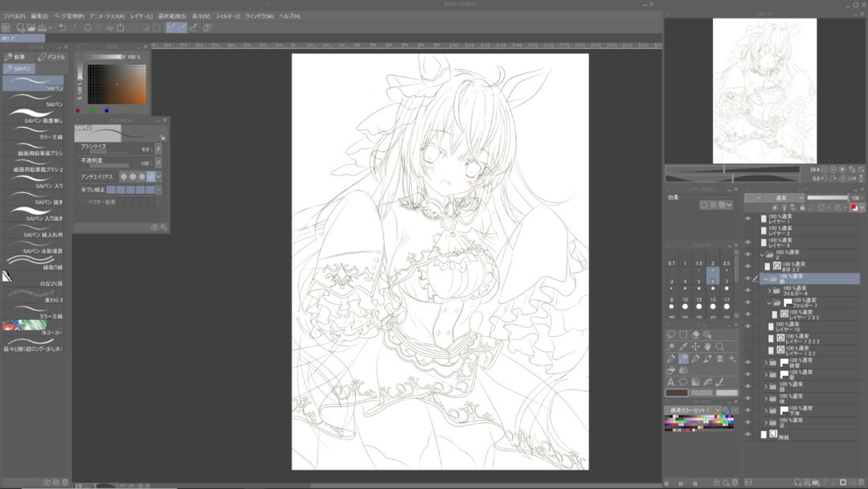Screen dimensions: 868x489
Task: Select the text tool marked A
Action: 671,382
